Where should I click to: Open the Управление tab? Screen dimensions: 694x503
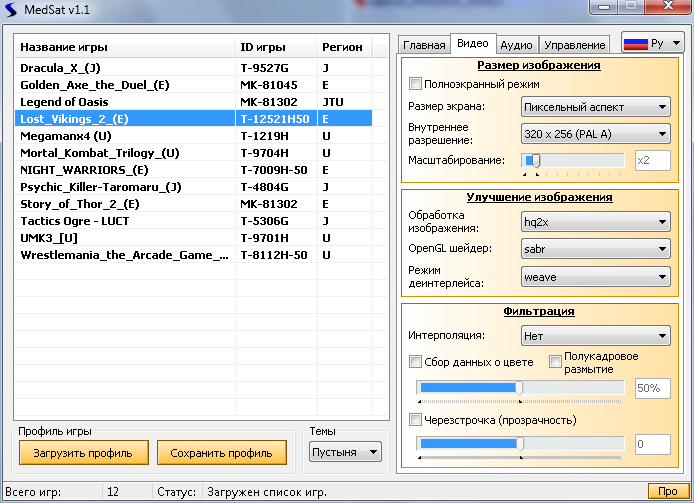tap(575, 45)
